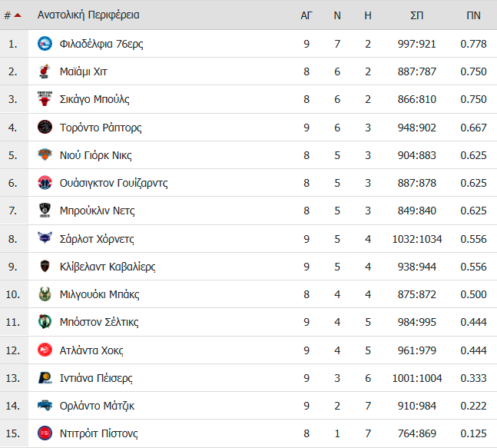Viewport: 497px width, 448px height.
Task: Click the Chicago Bulls logo icon
Action: (45, 99)
